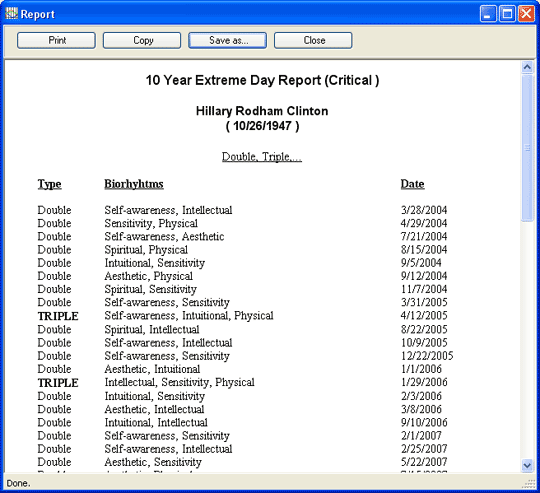The image size is (540, 493).
Task: Click the window resize grip in status bar
Action: (529, 483)
